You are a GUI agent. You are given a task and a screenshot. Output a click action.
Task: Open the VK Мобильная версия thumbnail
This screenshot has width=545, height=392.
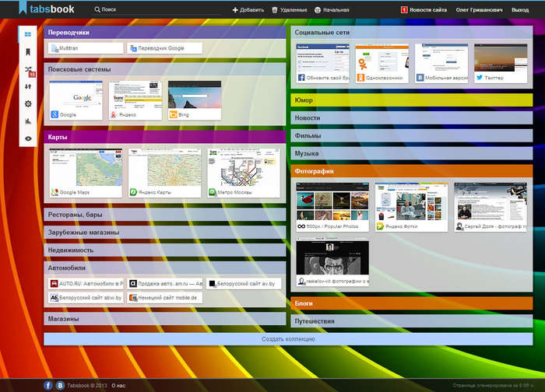(x=441, y=63)
